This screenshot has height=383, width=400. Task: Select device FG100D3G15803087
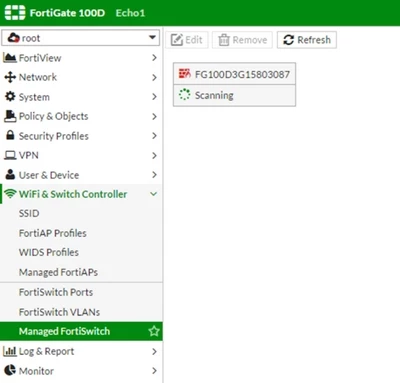pyautogui.click(x=234, y=74)
